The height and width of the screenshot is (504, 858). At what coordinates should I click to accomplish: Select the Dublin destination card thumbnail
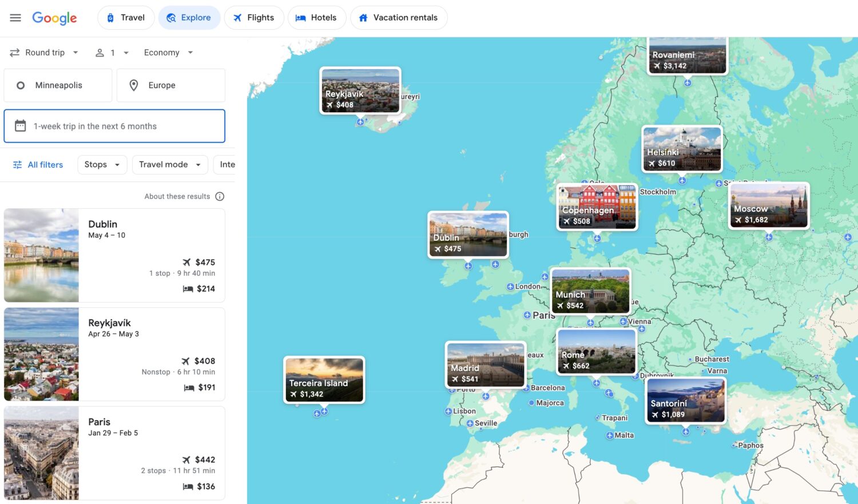click(x=41, y=255)
